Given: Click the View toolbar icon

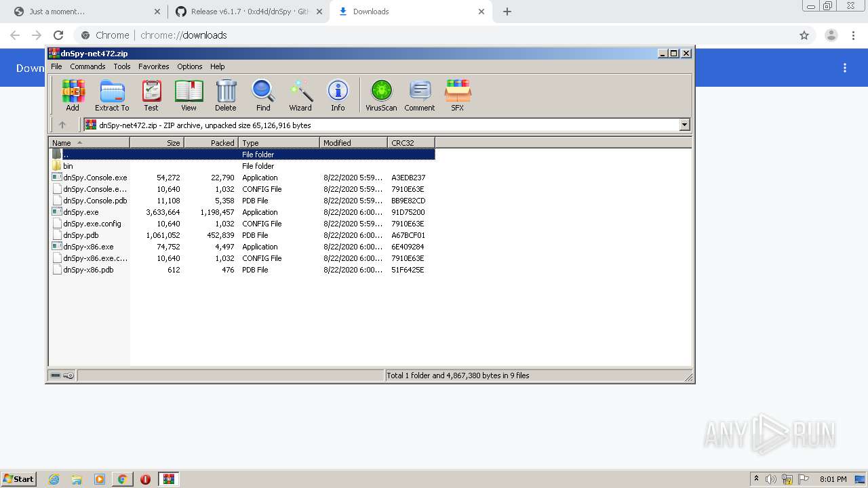Looking at the screenshot, I should pos(189,95).
